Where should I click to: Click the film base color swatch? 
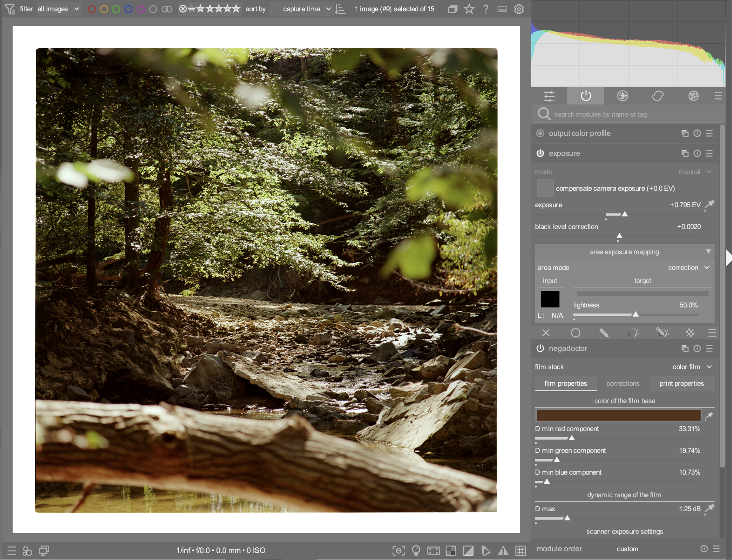618,415
